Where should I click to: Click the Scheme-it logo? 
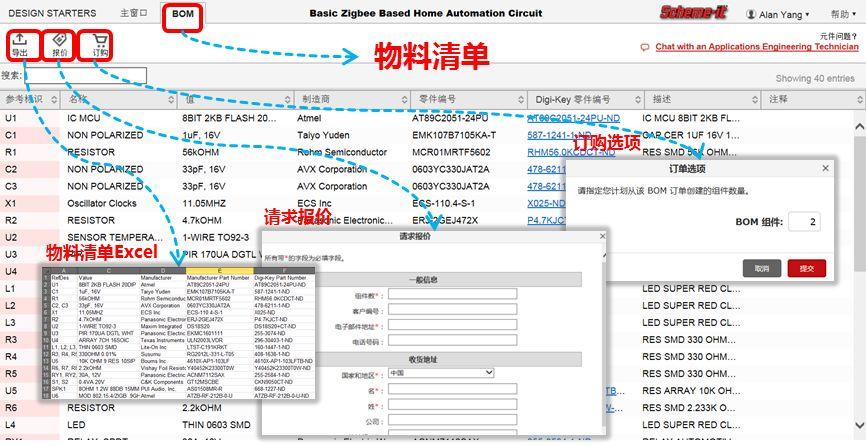click(694, 12)
